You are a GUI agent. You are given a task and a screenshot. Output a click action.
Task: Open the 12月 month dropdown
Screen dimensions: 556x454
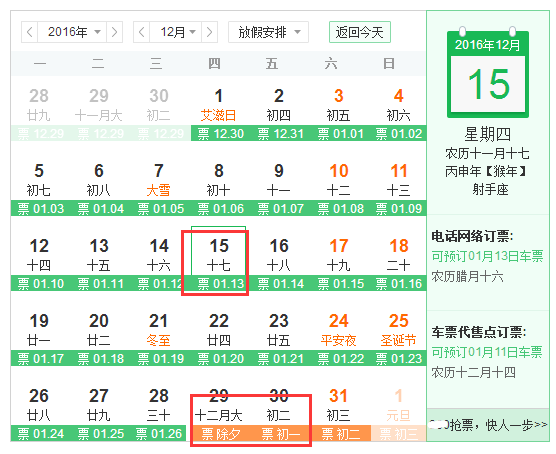[x=176, y=32]
